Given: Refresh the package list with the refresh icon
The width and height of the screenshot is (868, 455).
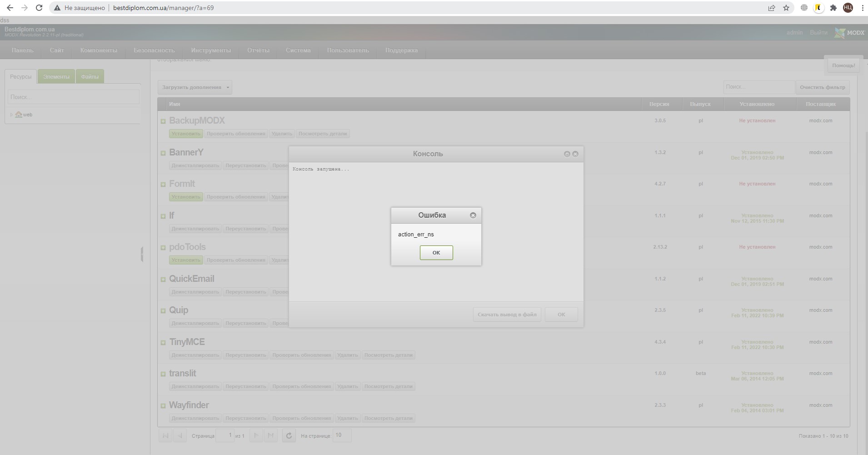Looking at the screenshot, I should click(289, 435).
